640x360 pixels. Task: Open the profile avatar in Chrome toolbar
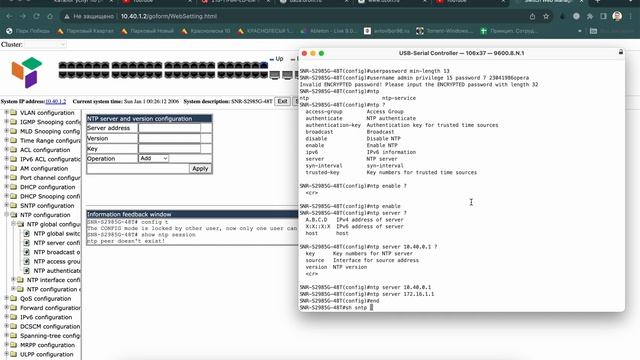click(617, 16)
